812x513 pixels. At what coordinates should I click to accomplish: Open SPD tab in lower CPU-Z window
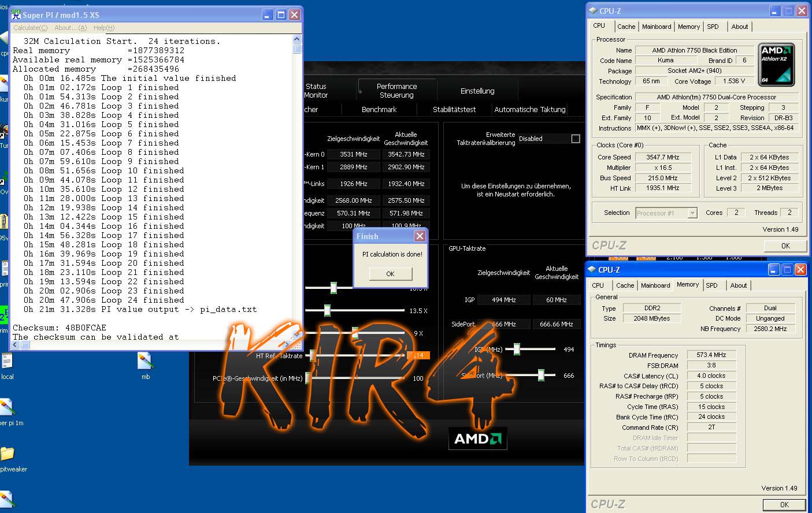[712, 285]
